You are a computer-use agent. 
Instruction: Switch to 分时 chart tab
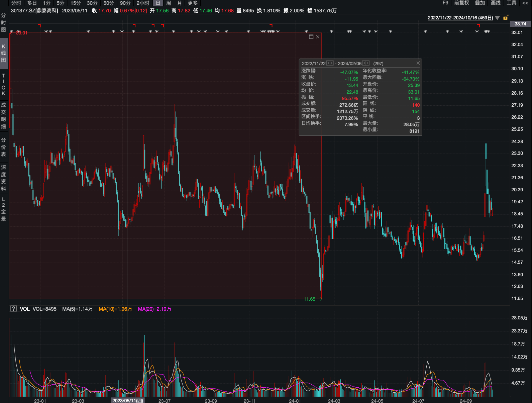[16, 3]
